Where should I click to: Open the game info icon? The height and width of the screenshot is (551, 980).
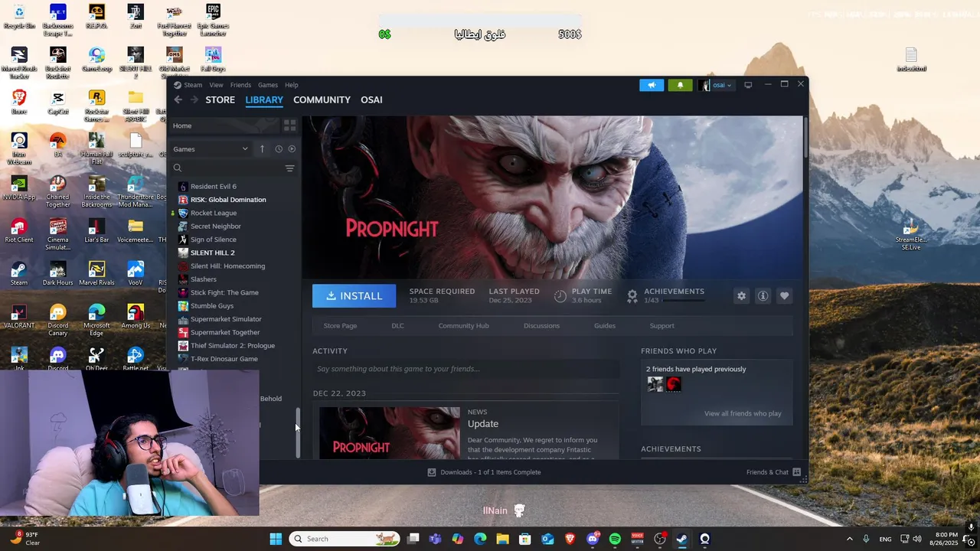point(763,296)
